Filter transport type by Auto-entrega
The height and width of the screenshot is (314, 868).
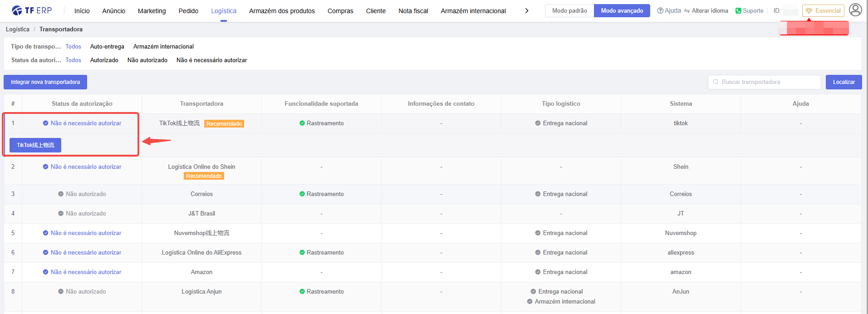coord(107,47)
